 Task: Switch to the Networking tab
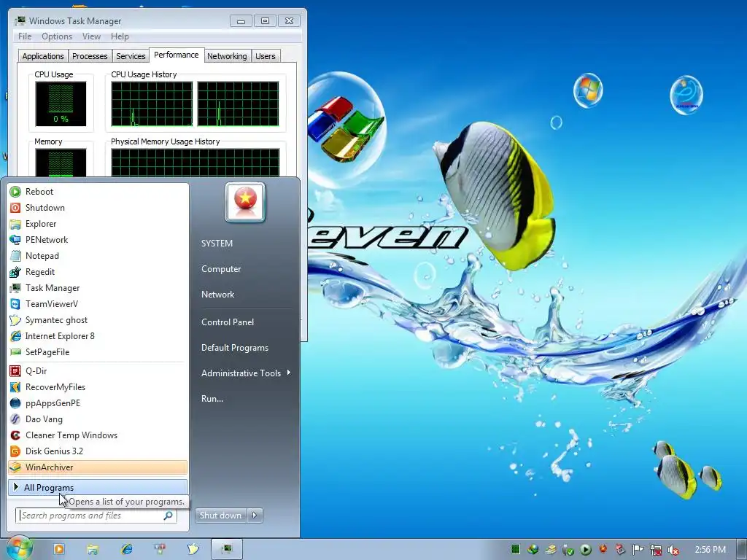(227, 56)
